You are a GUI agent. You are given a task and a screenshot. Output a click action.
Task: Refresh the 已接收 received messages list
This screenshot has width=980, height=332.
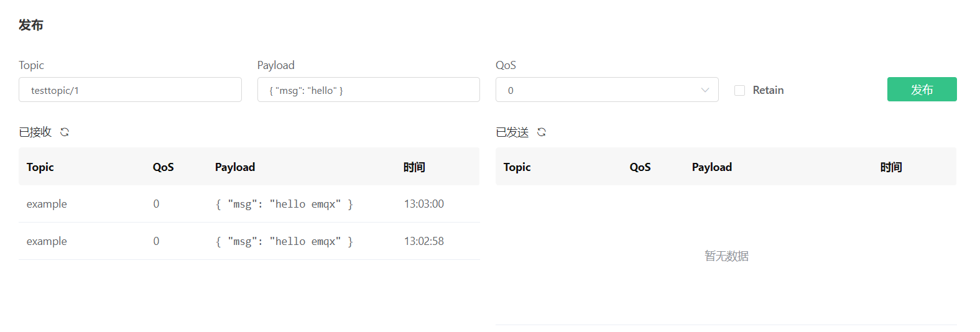coord(65,132)
